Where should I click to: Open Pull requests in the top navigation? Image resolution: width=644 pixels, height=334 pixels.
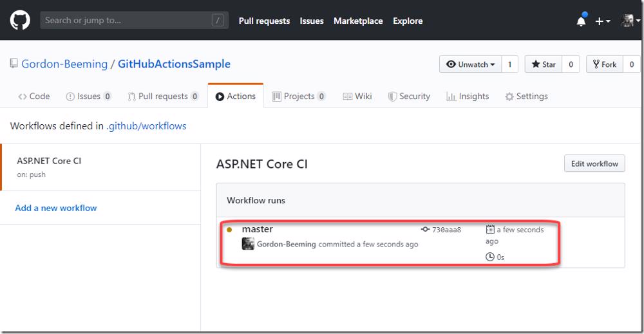(264, 21)
